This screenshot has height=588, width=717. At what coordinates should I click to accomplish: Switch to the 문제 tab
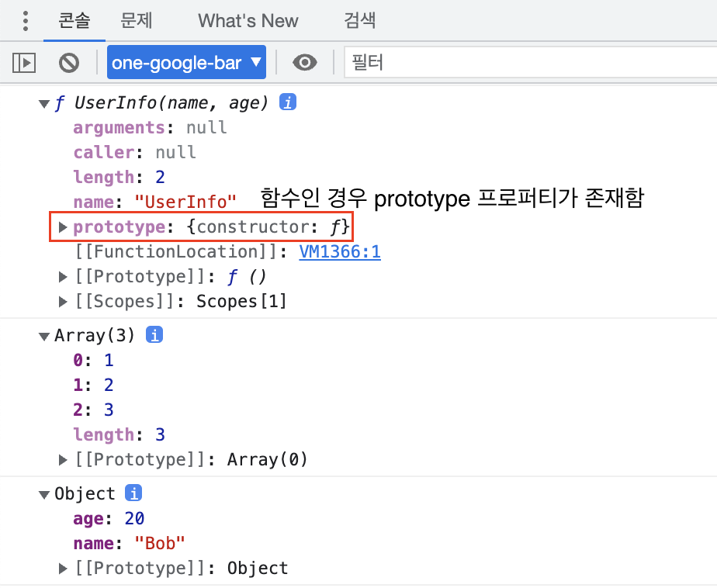136,21
